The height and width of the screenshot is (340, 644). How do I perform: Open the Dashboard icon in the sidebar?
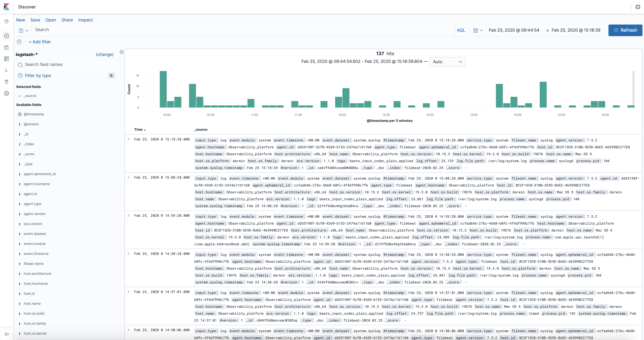[7, 59]
